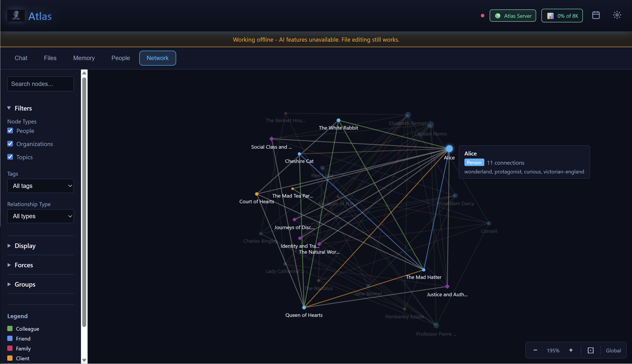Open the calendar icon in the header

point(596,15)
